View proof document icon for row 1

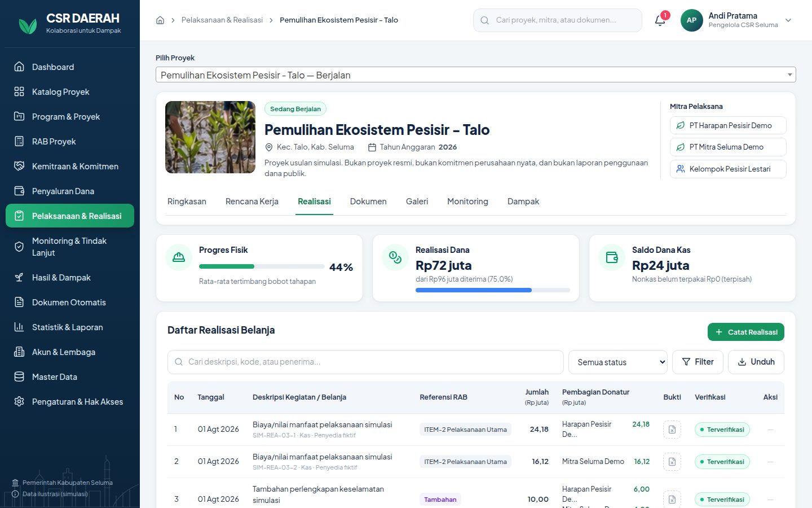[672, 430]
